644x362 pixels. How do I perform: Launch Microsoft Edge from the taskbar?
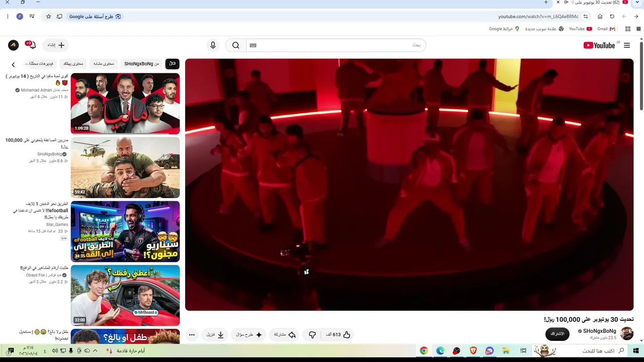click(440, 350)
